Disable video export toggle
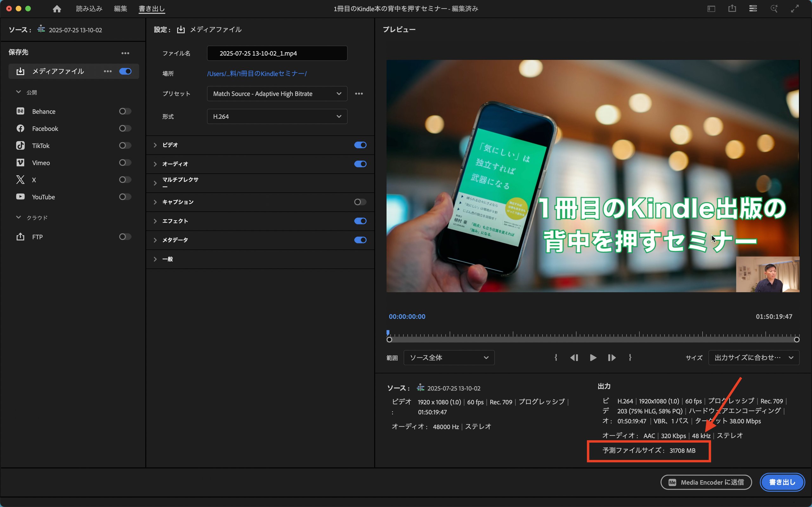This screenshot has width=812, height=507. (x=360, y=145)
